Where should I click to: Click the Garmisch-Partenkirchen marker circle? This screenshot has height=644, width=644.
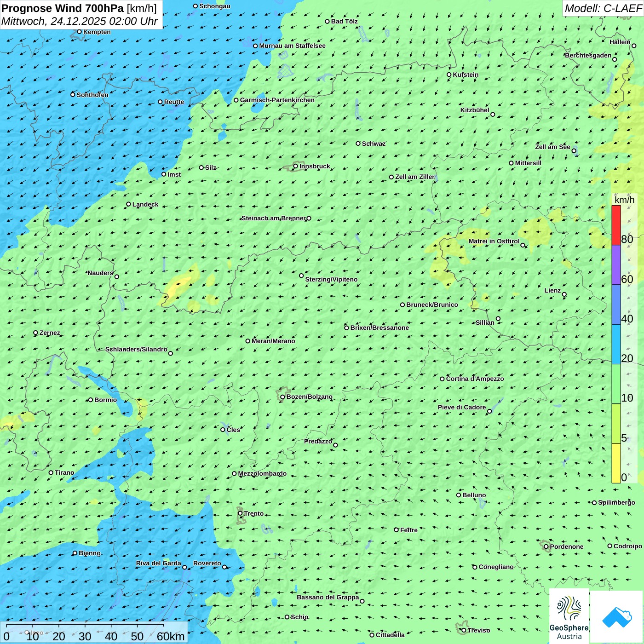coord(236,100)
